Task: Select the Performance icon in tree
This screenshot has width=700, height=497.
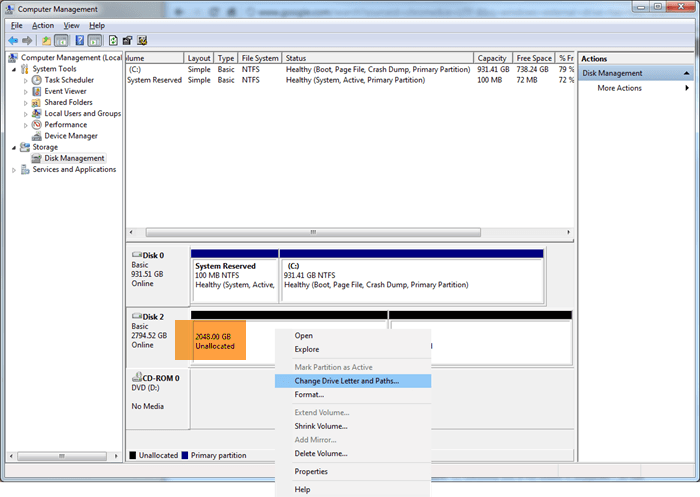Action: [37, 125]
